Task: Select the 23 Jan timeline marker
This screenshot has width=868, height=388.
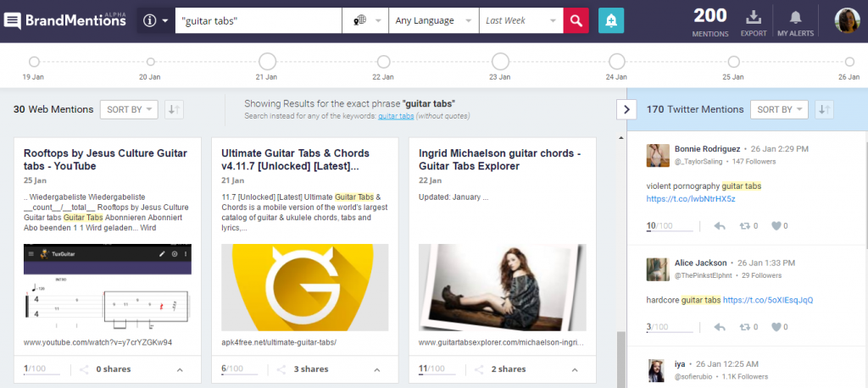Action: click(500, 62)
